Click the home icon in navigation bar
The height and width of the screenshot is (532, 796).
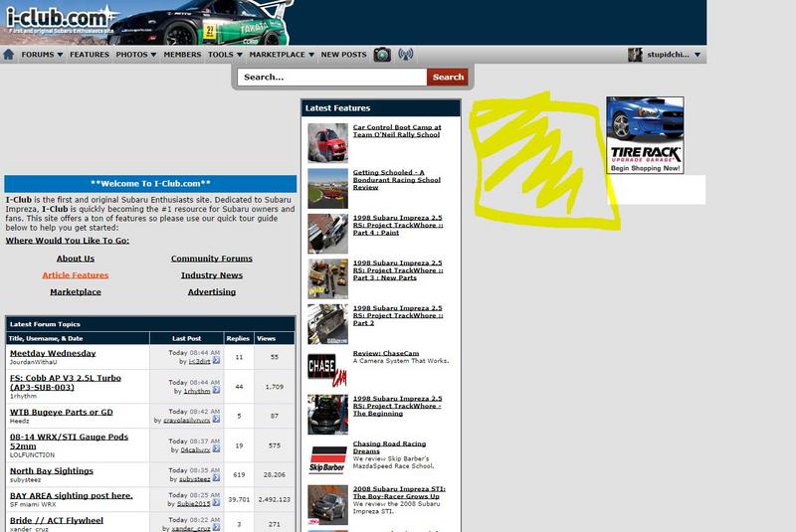click(x=9, y=55)
